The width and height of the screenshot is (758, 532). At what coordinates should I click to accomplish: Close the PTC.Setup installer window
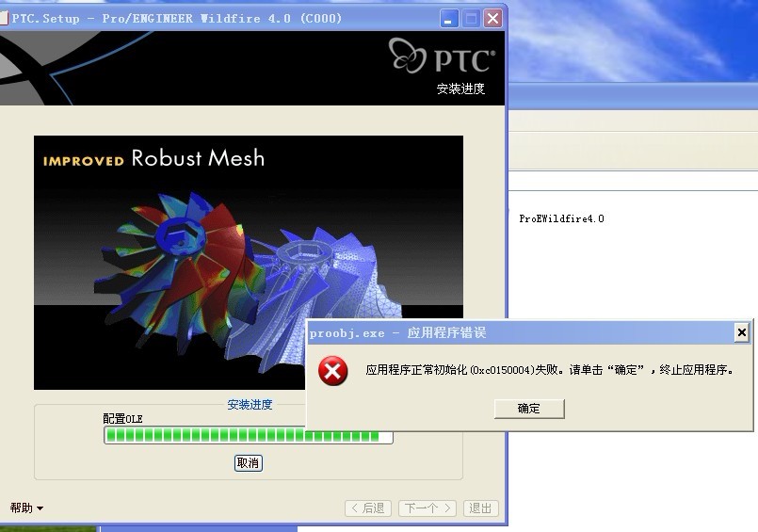[x=492, y=19]
